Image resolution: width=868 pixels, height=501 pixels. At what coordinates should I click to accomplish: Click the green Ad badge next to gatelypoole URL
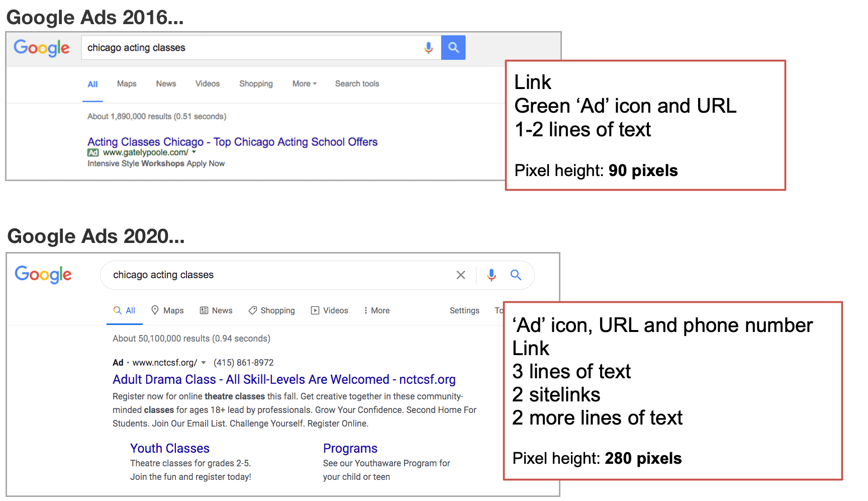point(93,152)
